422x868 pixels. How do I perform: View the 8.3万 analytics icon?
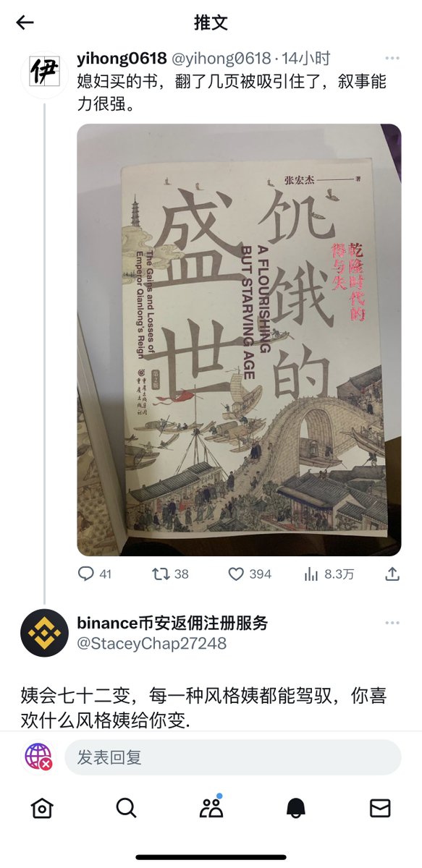[311, 574]
